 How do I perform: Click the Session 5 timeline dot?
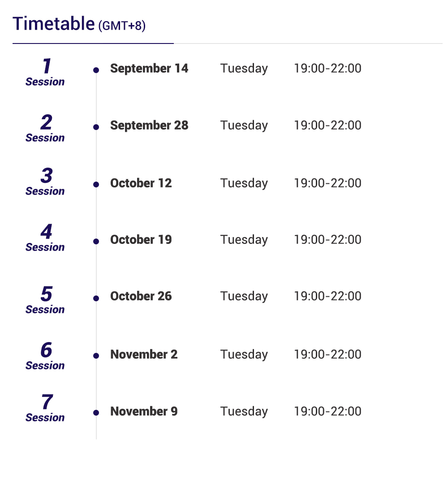pos(96,298)
